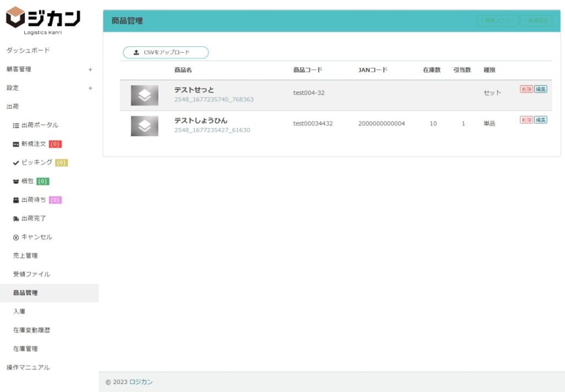Screen dimensions: 565x392
Task: Click the 新規注文 NEW icon
Action: pyautogui.click(x=16, y=144)
